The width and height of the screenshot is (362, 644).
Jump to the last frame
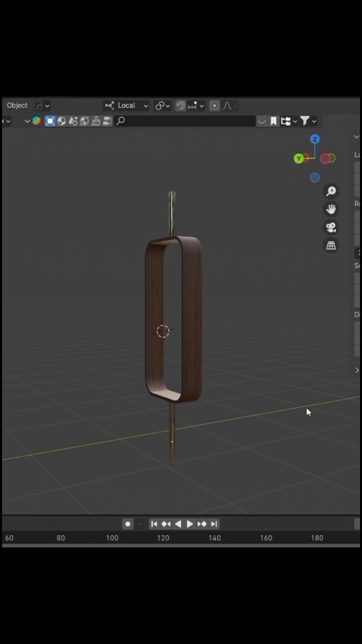214,524
